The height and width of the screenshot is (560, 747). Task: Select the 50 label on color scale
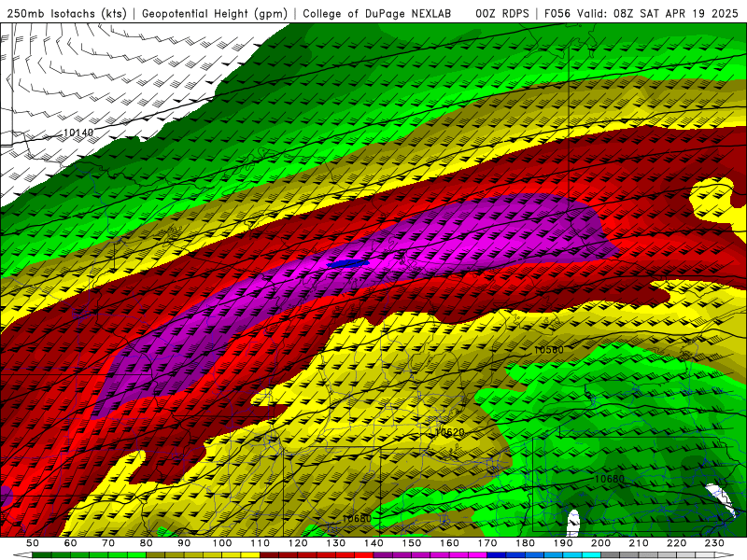tap(33, 543)
